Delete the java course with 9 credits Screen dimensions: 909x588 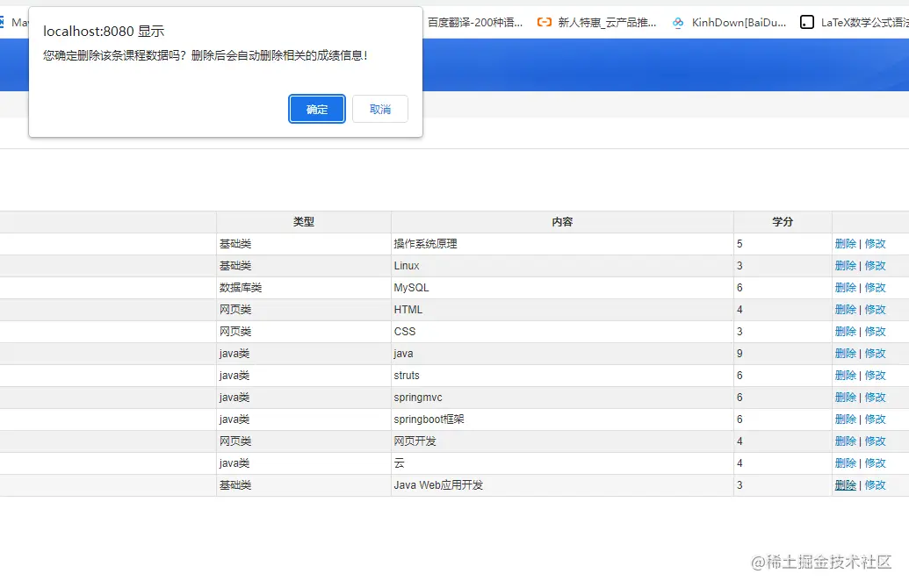point(845,354)
